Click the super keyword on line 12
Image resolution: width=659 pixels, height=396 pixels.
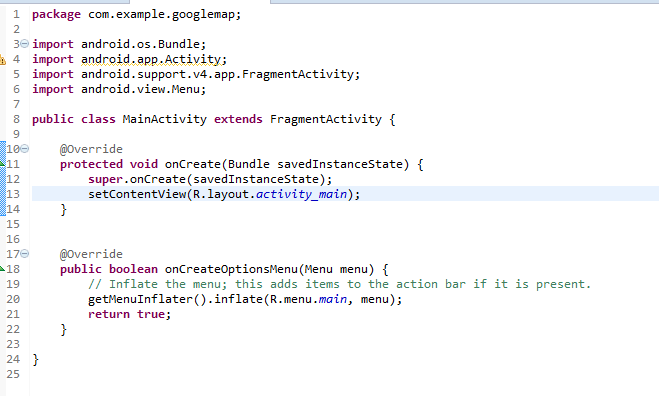[x=105, y=180]
